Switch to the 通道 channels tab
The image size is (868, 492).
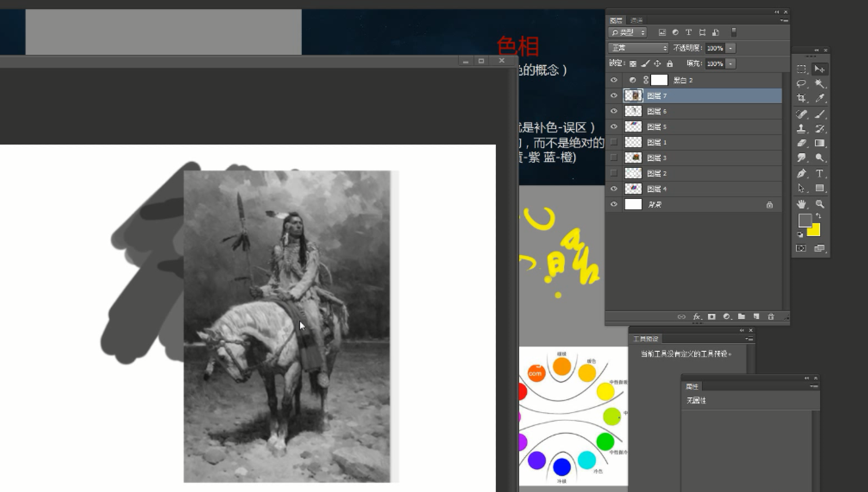tap(636, 20)
